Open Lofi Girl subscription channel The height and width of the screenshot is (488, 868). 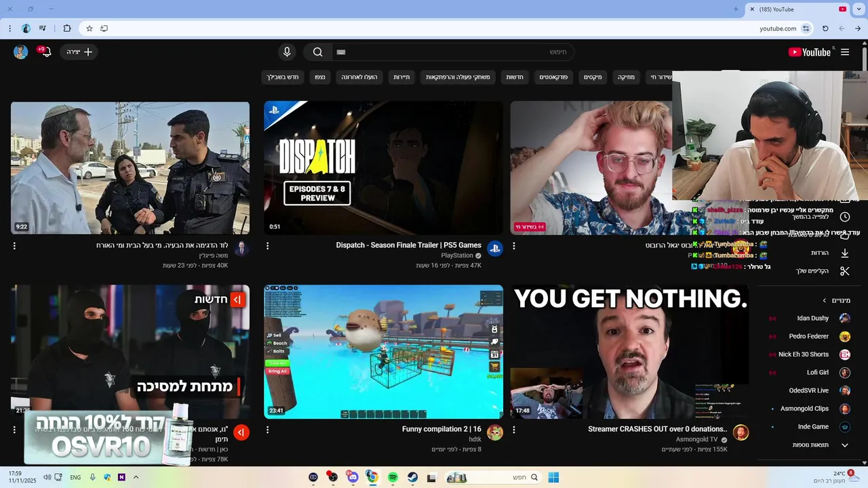tap(810, 373)
